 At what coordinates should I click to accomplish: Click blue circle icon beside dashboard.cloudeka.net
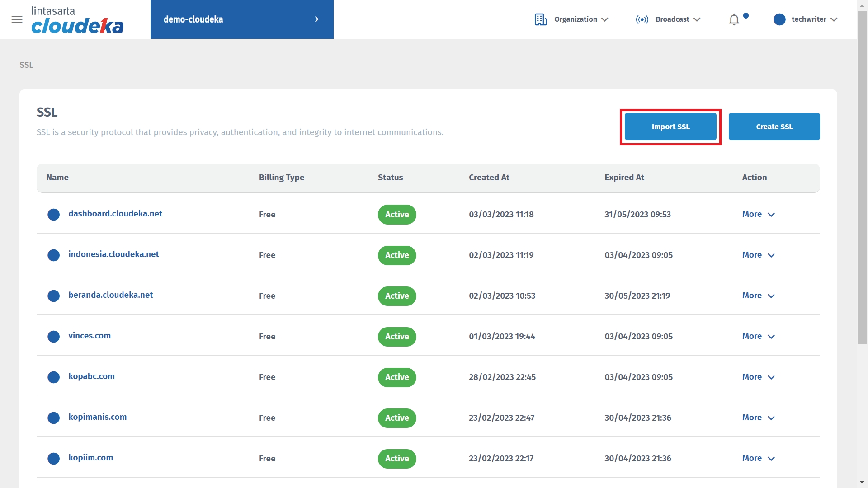tap(53, 215)
